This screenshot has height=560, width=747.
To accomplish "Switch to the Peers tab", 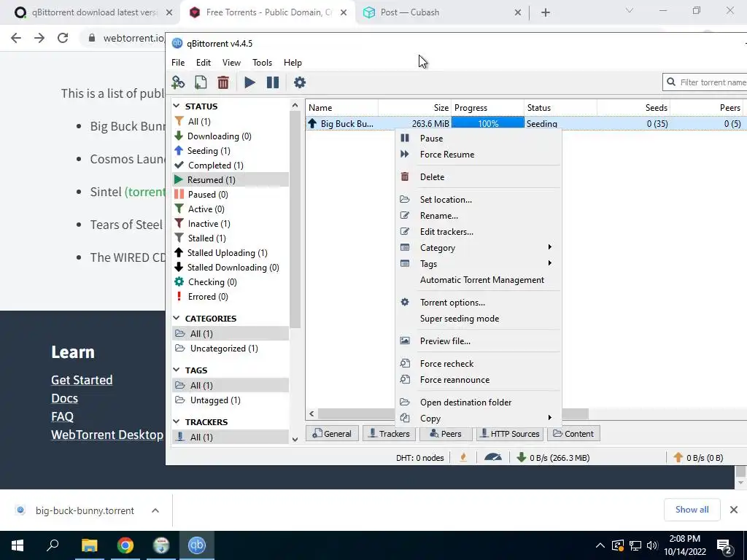I will pos(446,434).
